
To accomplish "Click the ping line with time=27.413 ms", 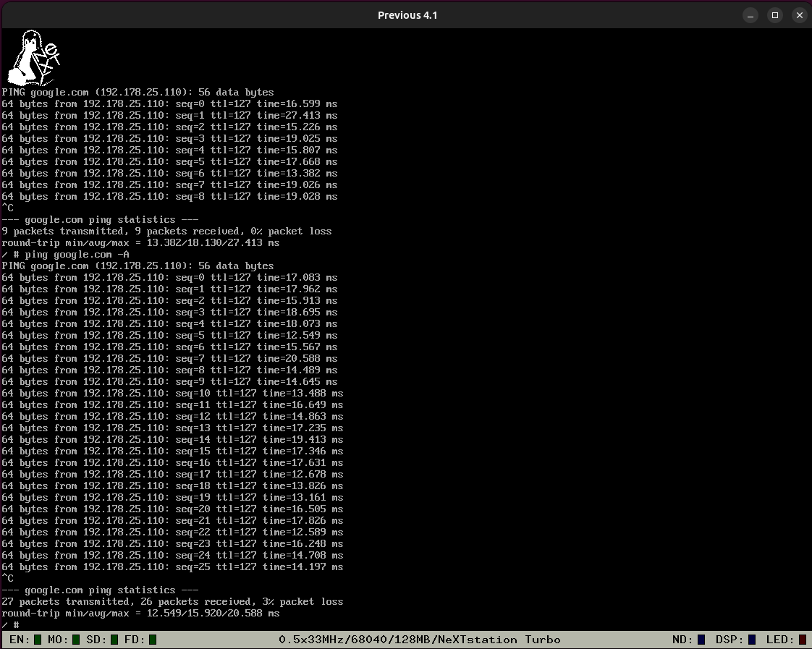I will tap(169, 116).
